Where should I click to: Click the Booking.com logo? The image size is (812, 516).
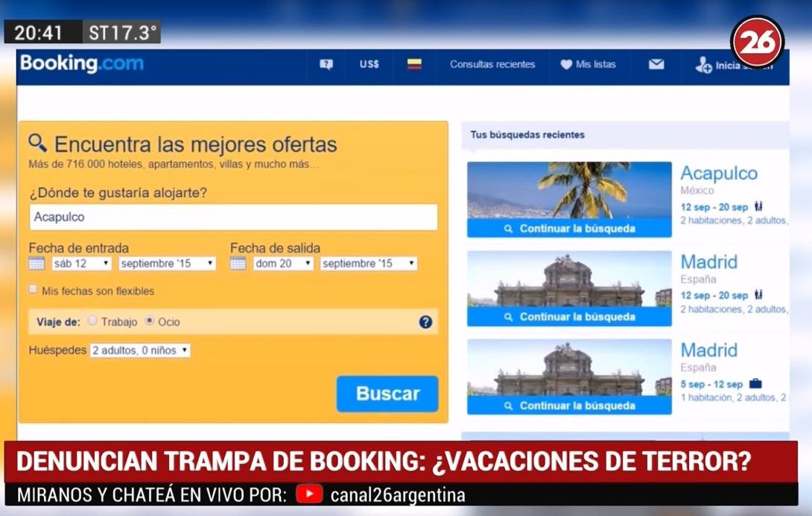point(82,63)
